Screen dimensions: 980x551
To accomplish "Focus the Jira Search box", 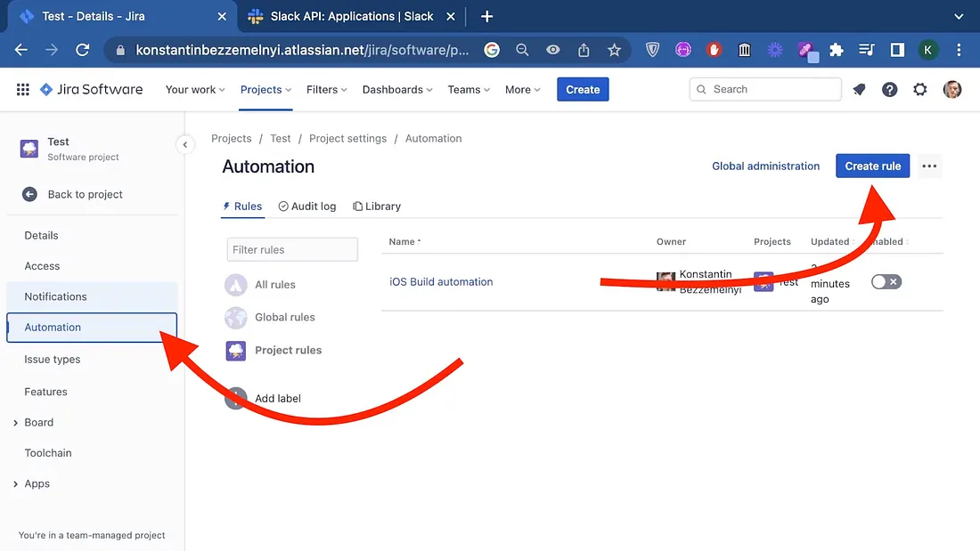I will tap(765, 89).
